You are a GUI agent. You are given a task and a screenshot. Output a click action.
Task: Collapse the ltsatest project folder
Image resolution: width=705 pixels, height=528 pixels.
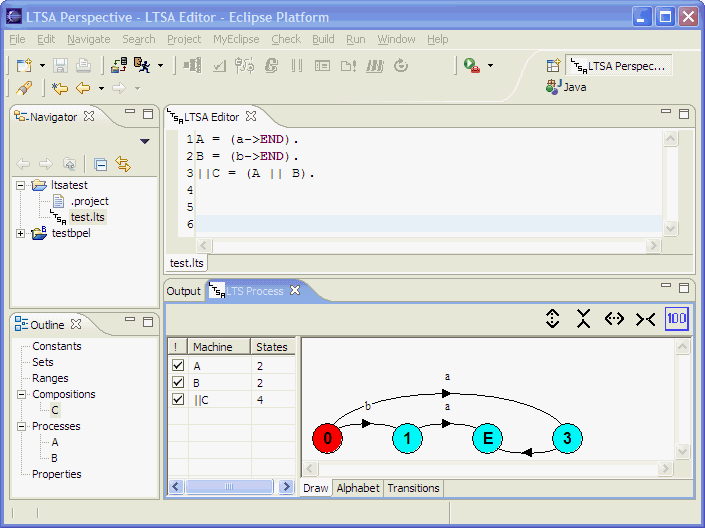tap(22, 185)
